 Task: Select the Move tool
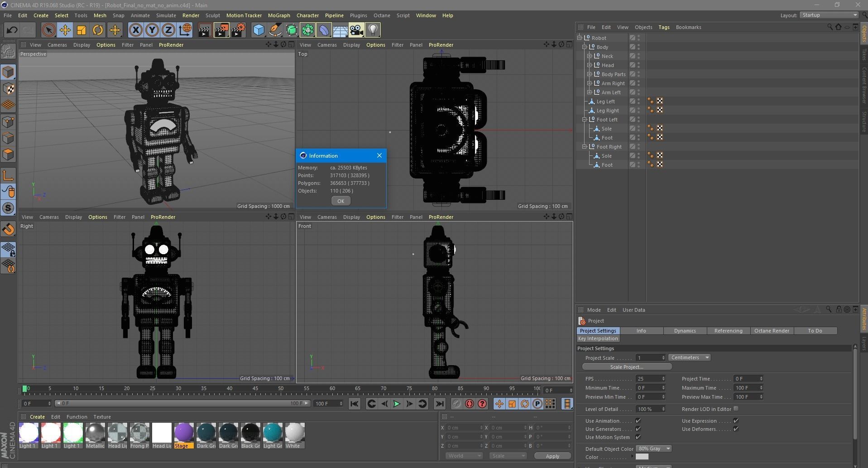65,30
